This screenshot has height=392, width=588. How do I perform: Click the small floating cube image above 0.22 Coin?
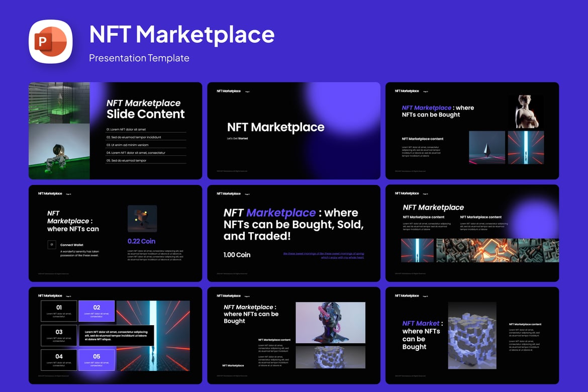(x=142, y=219)
